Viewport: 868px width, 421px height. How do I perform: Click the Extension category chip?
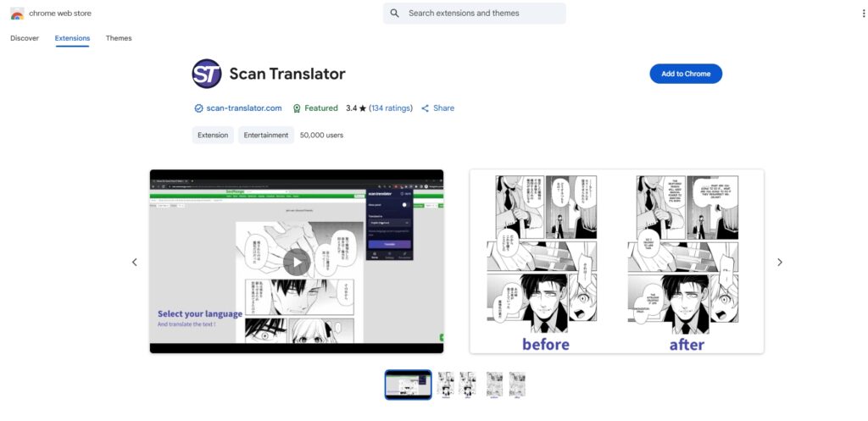tap(213, 135)
